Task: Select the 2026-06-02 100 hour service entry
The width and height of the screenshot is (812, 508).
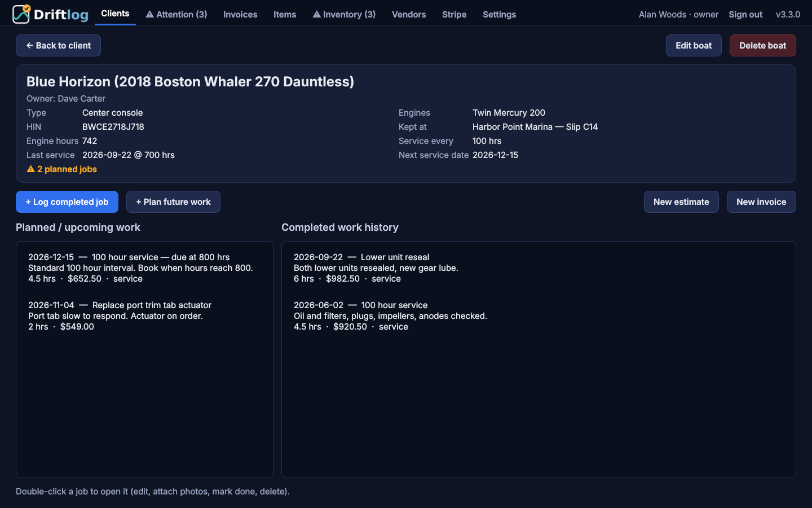Action: tap(539, 316)
